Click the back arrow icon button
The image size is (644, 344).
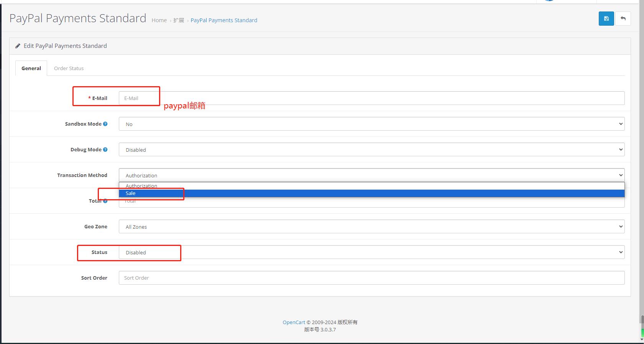[623, 19]
